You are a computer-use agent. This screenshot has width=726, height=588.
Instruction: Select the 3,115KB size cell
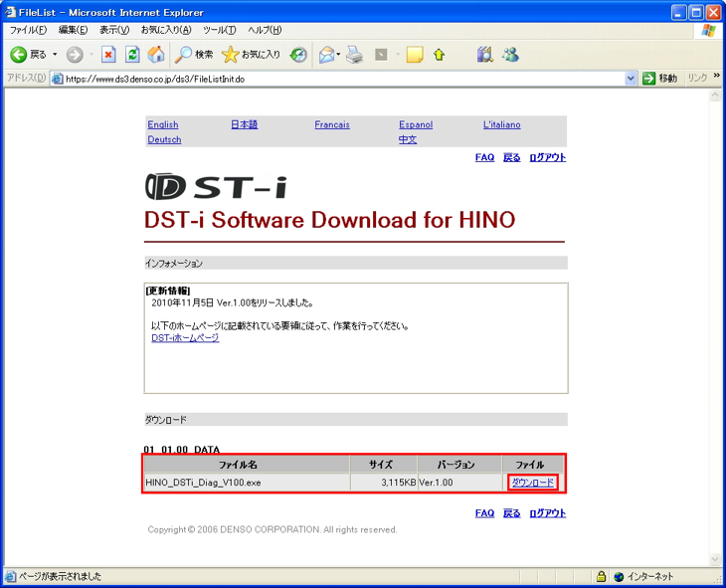tap(384, 483)
